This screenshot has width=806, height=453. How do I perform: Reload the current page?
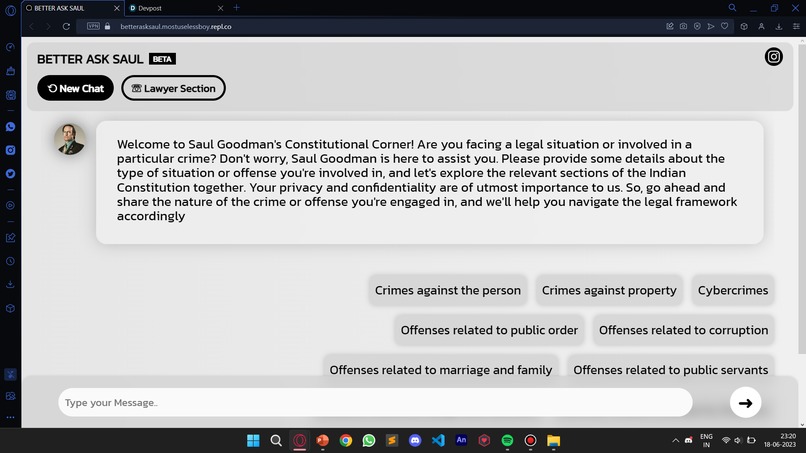click(x=66, y=26)
